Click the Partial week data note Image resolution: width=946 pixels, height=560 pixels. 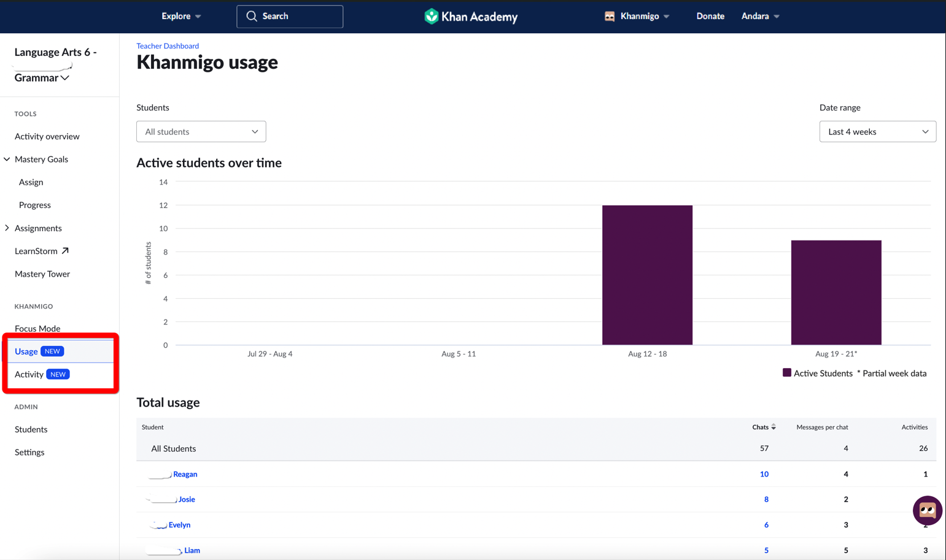tap(891, 373)
